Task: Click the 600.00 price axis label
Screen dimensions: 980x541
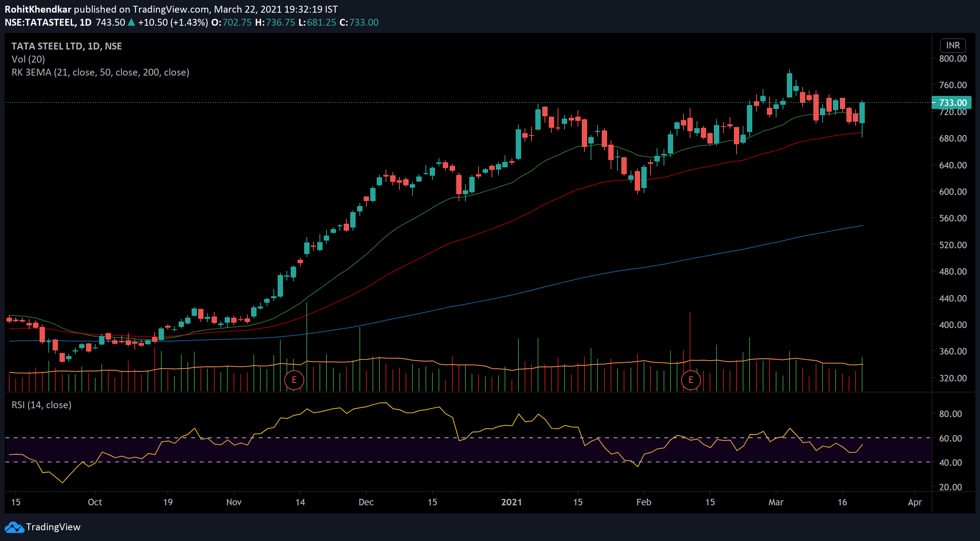Action: (953, 192)
